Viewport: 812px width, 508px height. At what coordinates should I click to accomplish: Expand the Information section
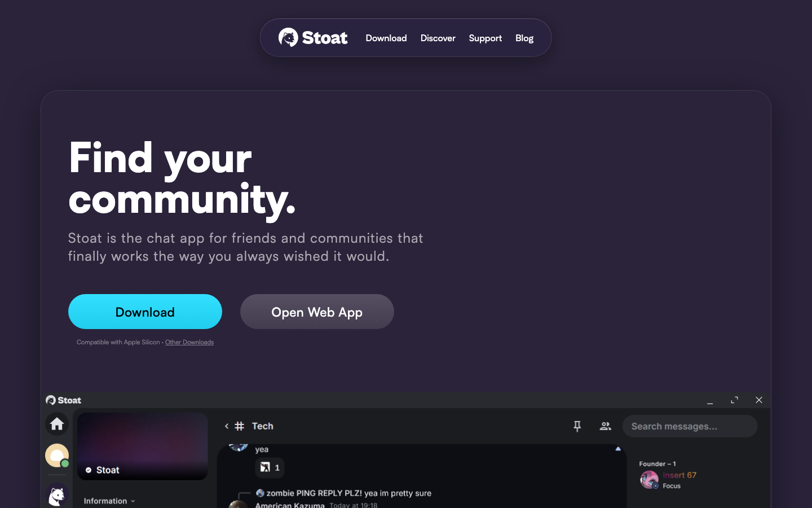108,501
